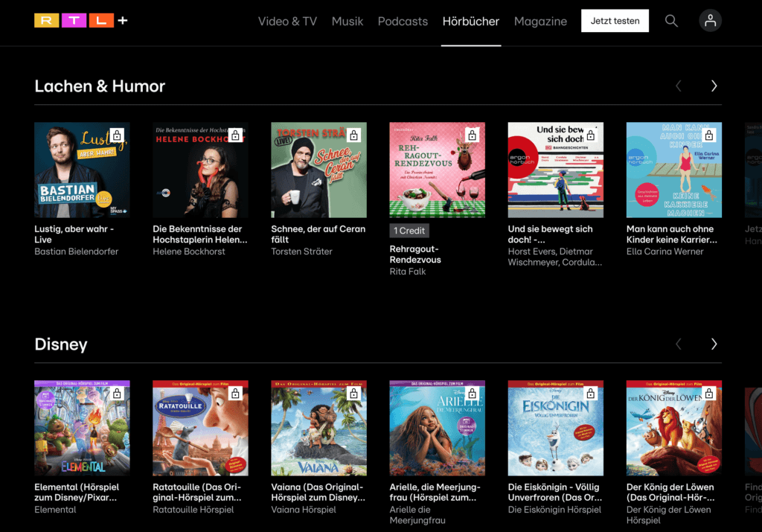Switch to the Magazine tab

540,22
